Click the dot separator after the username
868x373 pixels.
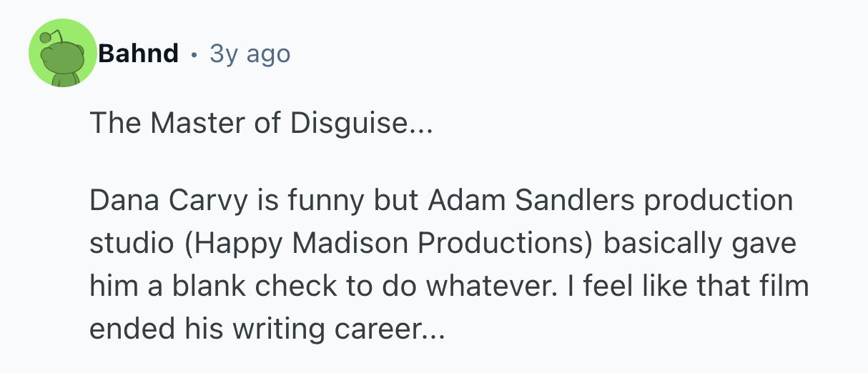[194, 54]
